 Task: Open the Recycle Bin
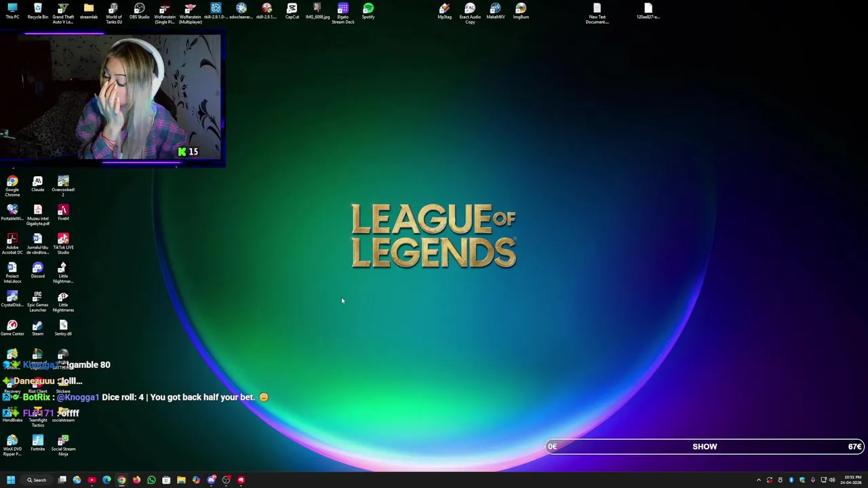pyautogui.click(x=37, y=11)
